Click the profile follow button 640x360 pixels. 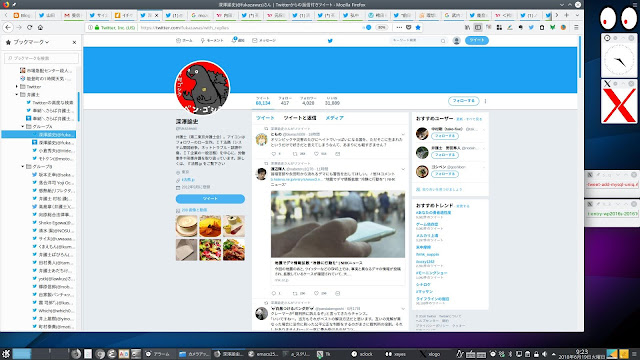tap(463, 101)
